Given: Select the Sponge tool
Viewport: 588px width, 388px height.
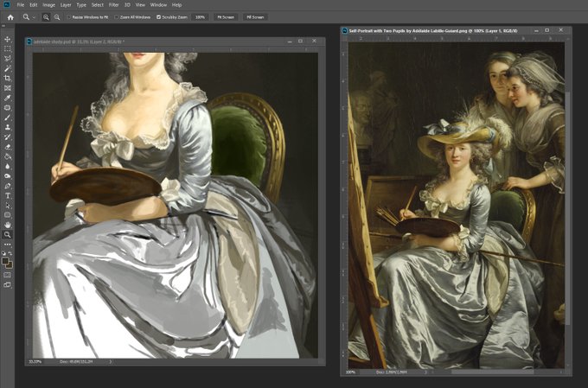Looking at the screenshot, I should (7, 175).
